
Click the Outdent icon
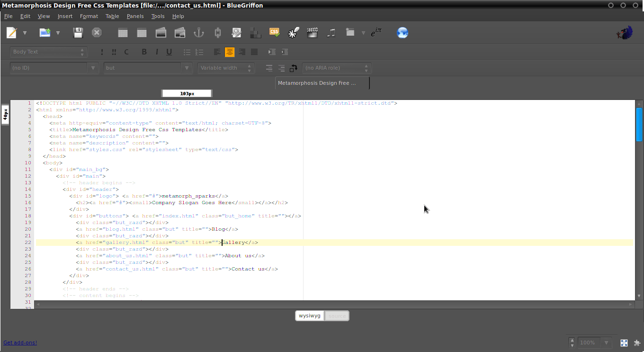[285, 52]
